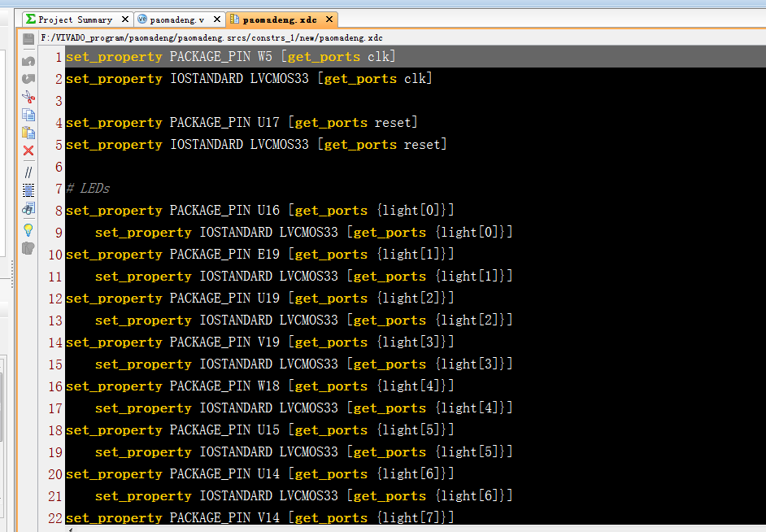Open language templates lightbulb icon

click(28, 229)
